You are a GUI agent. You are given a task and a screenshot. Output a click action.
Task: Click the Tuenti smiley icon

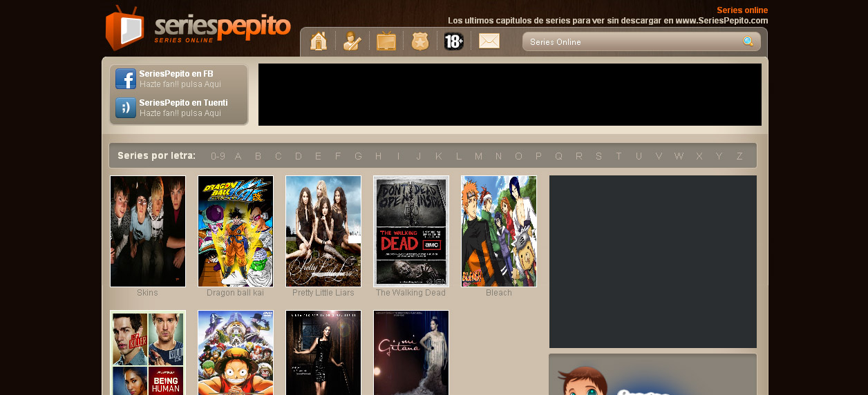pyautogui.click(x=125, y=108)
